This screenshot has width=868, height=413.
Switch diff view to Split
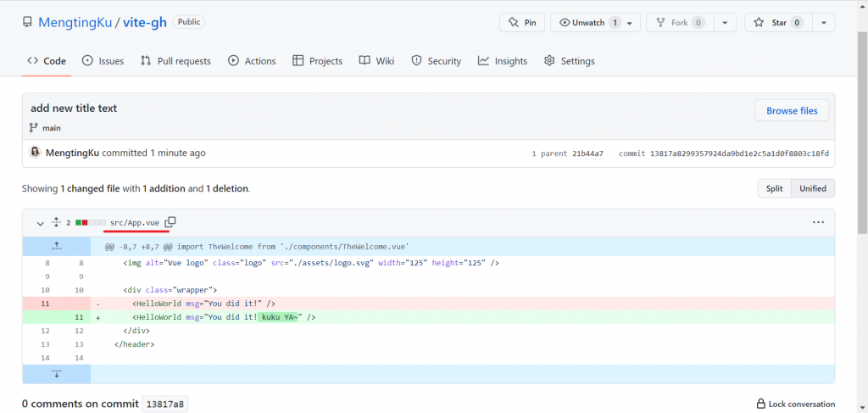775,189
